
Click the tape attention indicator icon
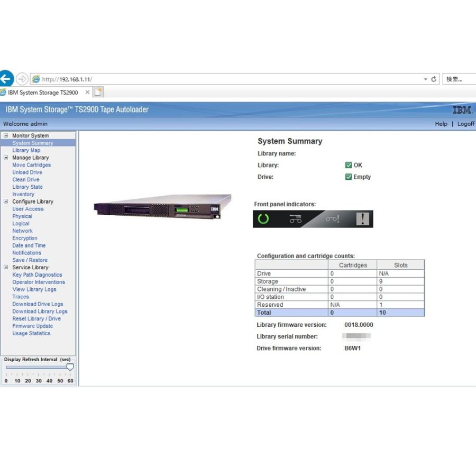tap(332, 219)
